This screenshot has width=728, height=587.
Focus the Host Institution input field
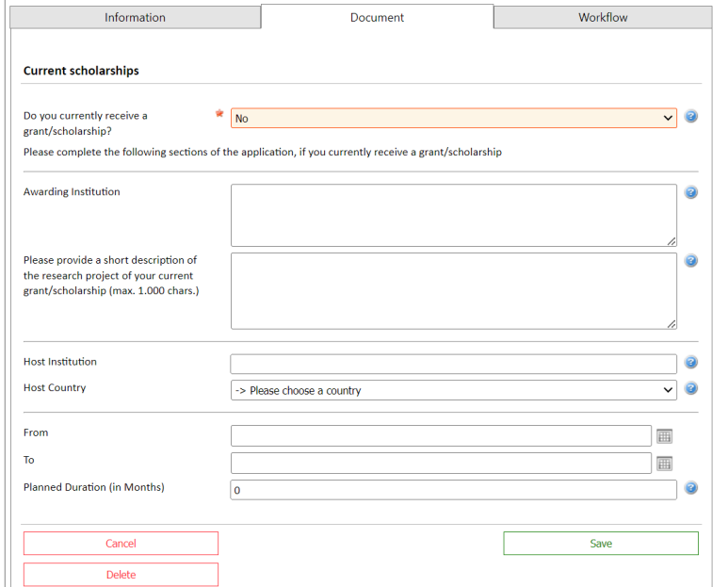pos(454,364)
